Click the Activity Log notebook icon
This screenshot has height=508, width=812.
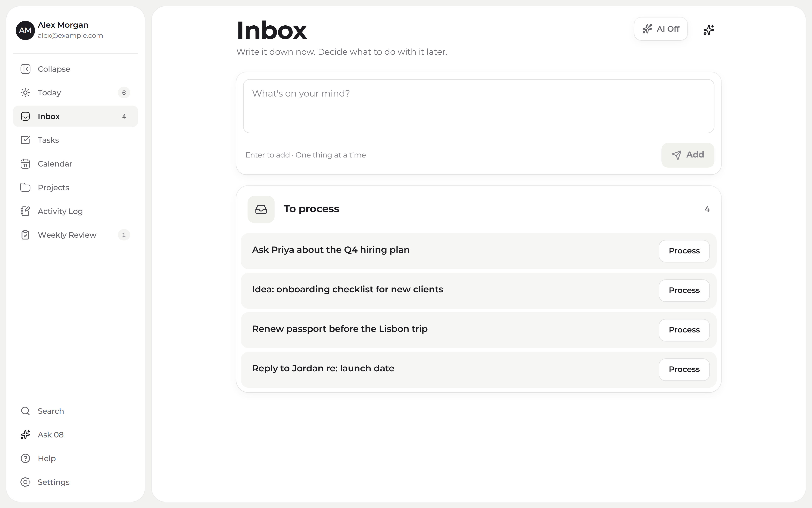25,211
